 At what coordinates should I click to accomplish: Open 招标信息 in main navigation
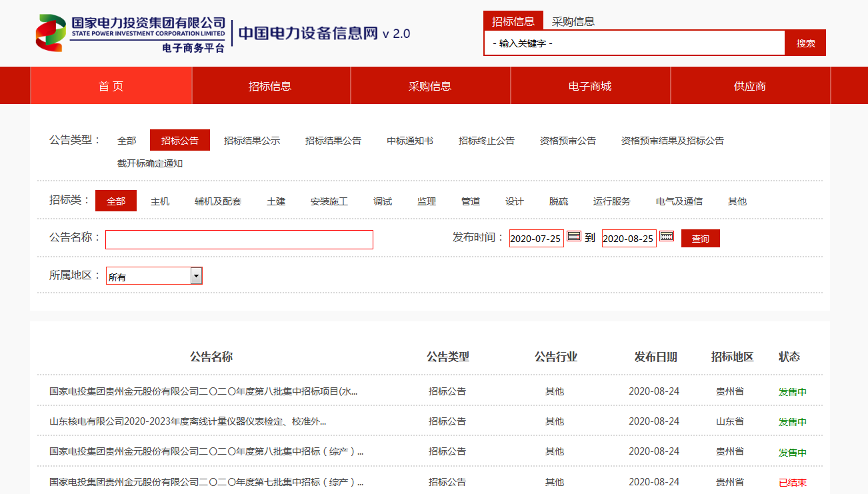(x=270, y=86)
